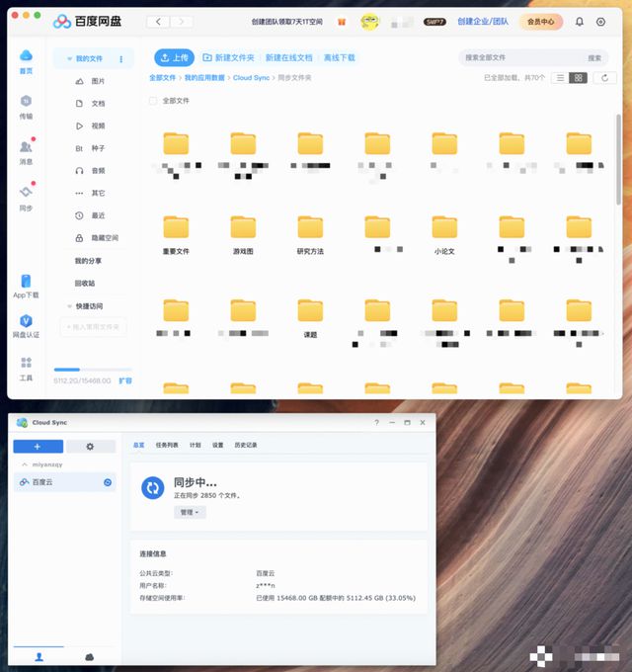Click the blue plus button in Cloud Sync
632x672 pixels.
38,447
